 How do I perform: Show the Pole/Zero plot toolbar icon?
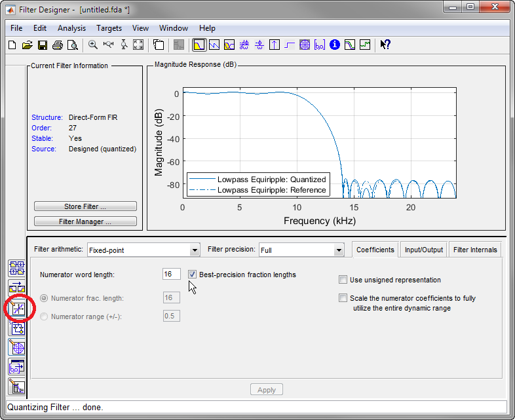point(304,45)
